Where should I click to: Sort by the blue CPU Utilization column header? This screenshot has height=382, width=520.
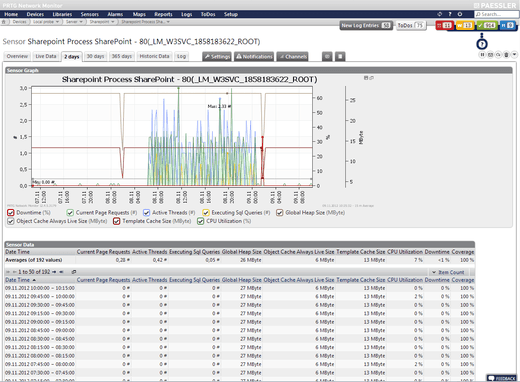pyautogui.click(x=405, y=280)
